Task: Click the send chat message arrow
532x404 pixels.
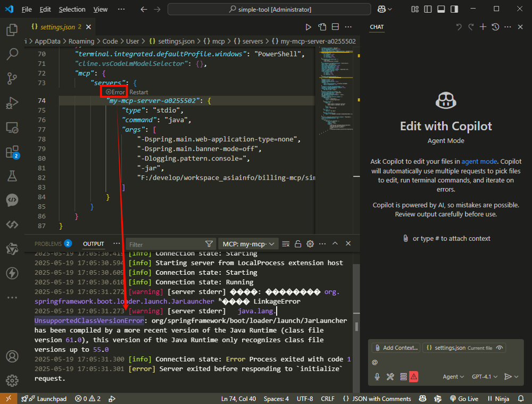Action: (508, 376)
